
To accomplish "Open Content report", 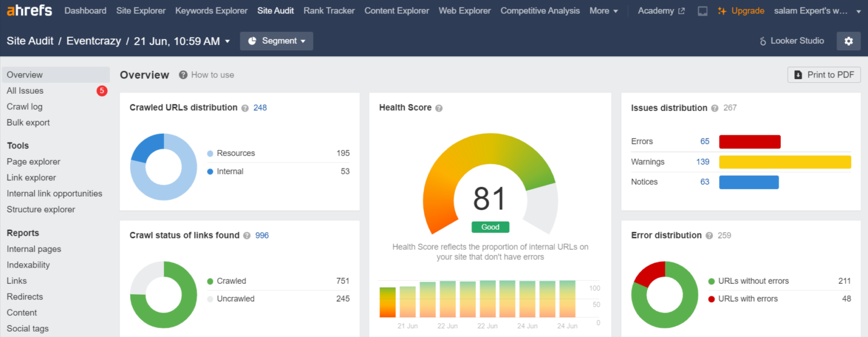I will [22, 313].
